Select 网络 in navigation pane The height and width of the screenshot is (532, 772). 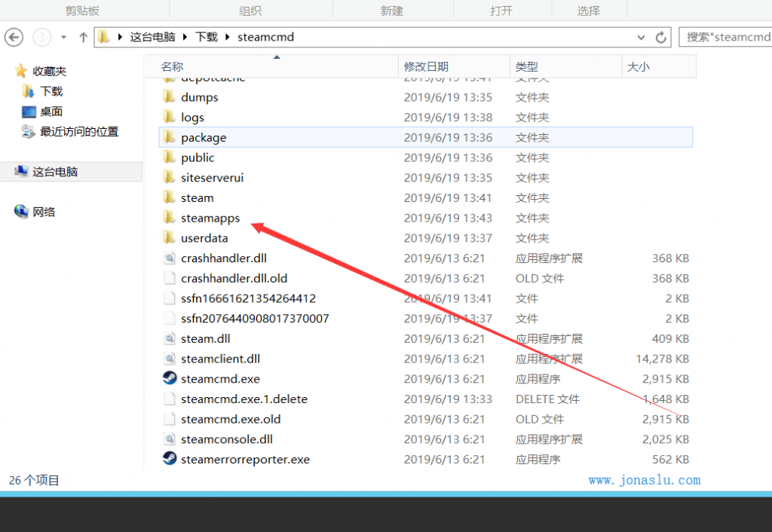44,212
